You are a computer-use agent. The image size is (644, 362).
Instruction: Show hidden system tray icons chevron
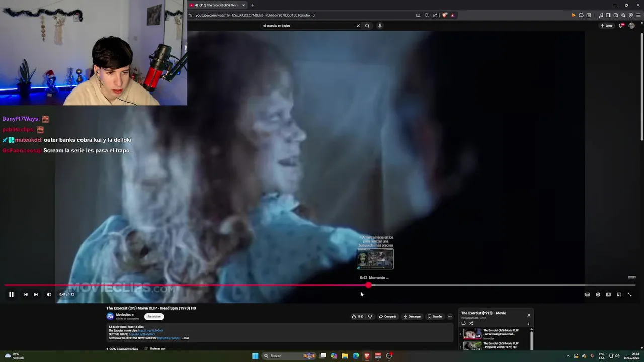(568, 356)
